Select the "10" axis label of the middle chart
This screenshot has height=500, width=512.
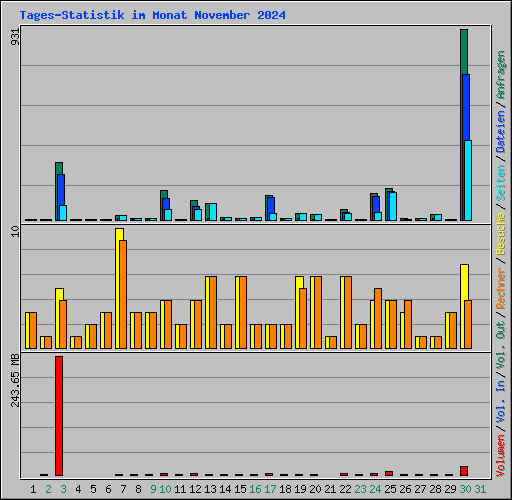[x=15, y=231]
